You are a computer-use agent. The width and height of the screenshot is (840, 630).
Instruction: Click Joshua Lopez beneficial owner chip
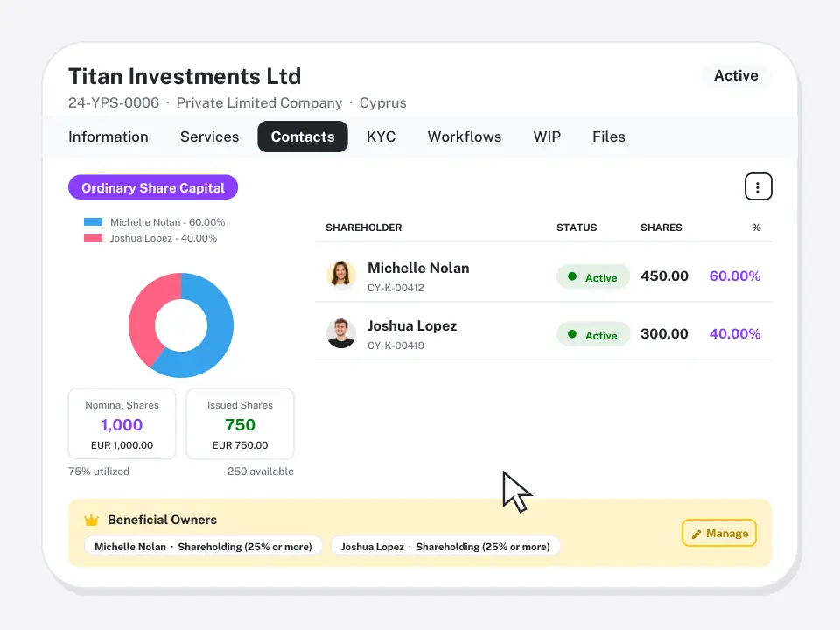pos(445,546)
